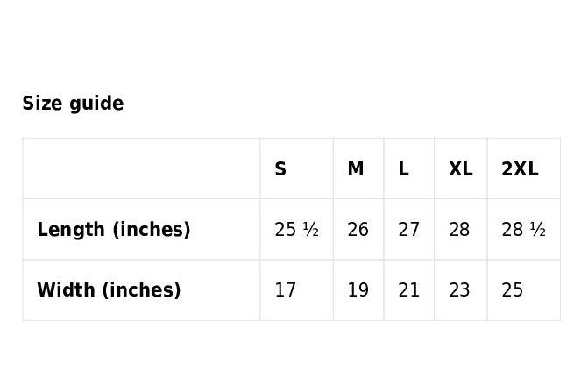
Task: Click the 28 ½ length cell for 2XL
Action: tap(523, 230)
